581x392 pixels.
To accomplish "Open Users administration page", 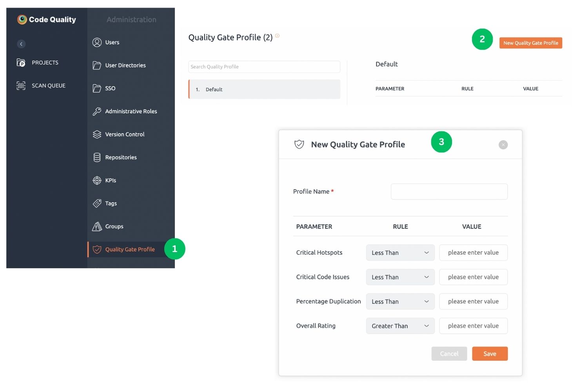I will click(112, 42).
